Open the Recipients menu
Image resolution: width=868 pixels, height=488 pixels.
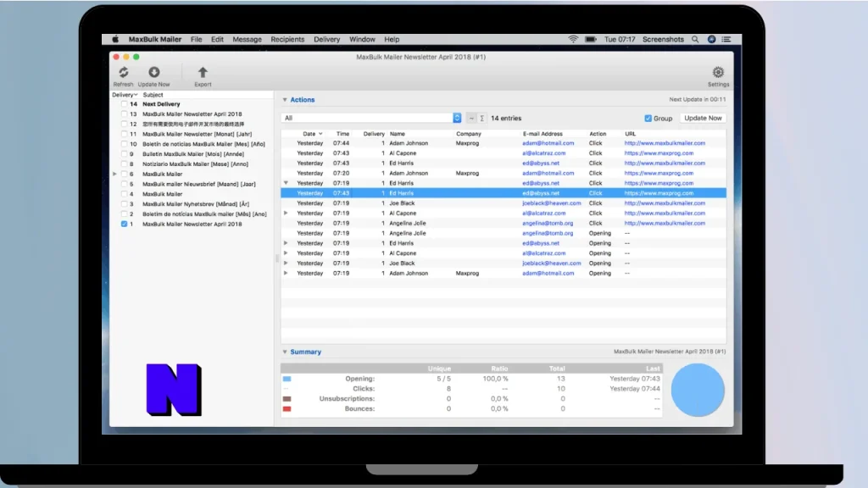(x=287, y=39)
